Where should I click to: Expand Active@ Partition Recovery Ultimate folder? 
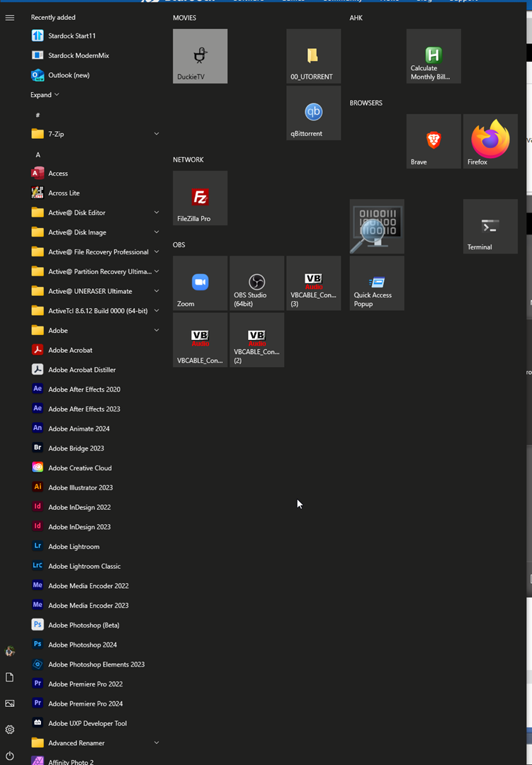(96, 271)
